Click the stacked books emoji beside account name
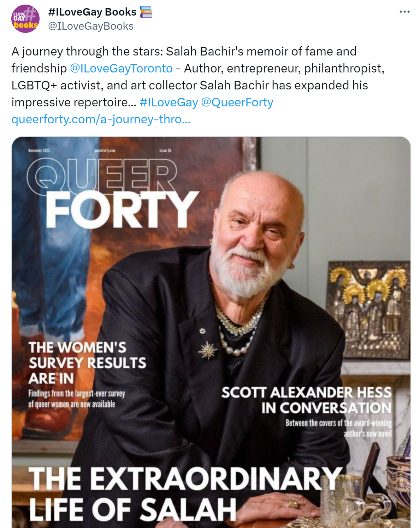Screen dimensions: 420x528 146,12
